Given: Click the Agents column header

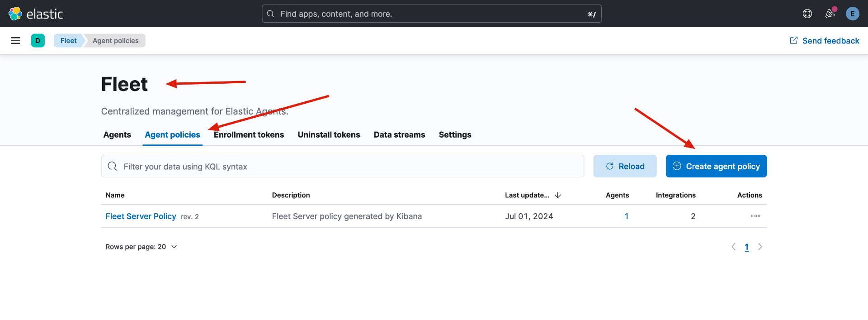Looking at the screenshot, I should click(x=617, y=195).
